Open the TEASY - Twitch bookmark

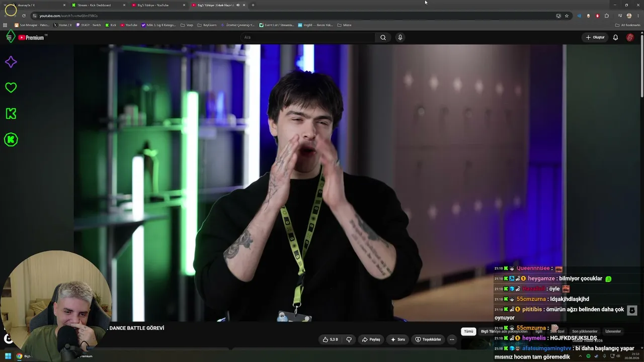click(x=89, y=25)
